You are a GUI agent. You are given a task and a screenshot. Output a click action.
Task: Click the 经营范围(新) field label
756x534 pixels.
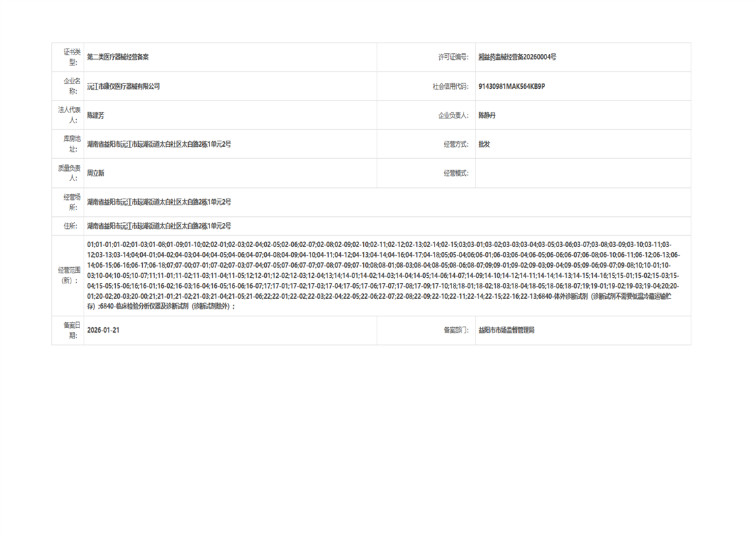point(69,275)
